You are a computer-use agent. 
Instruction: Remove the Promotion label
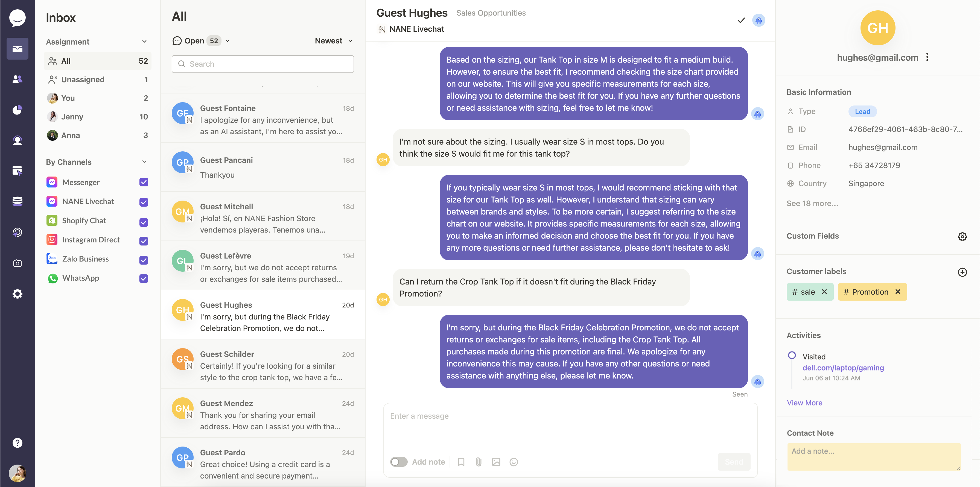897,292
